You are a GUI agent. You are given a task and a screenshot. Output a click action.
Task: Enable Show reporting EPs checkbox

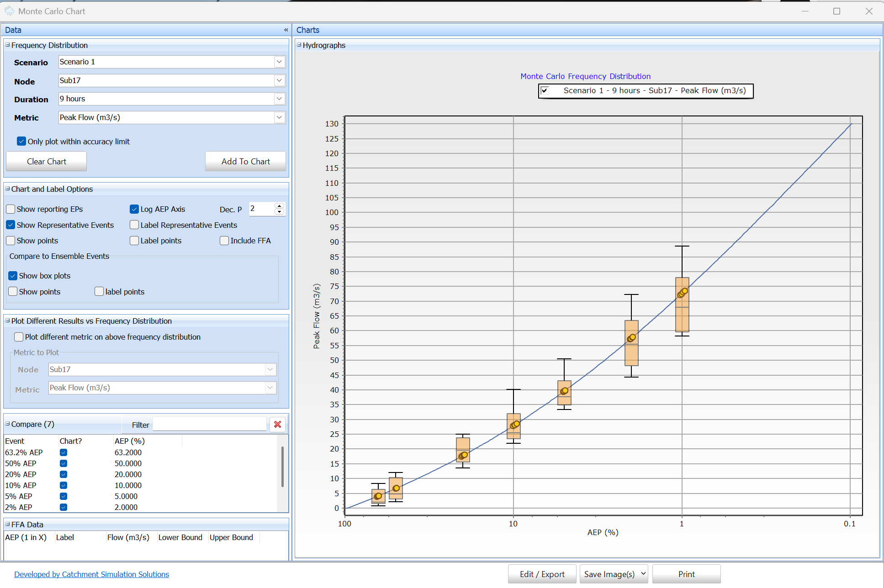pyautogui.click(x=11, y=209)
